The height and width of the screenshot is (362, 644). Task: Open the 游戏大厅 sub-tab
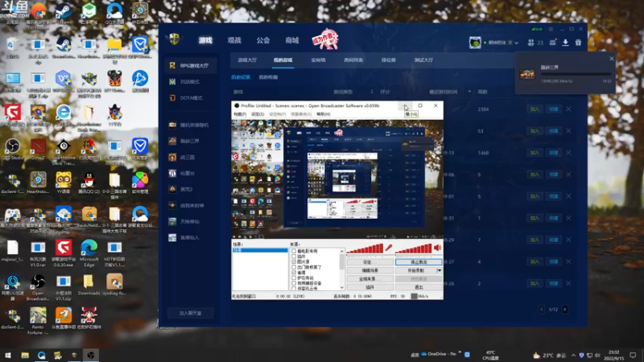pos(247,60)
